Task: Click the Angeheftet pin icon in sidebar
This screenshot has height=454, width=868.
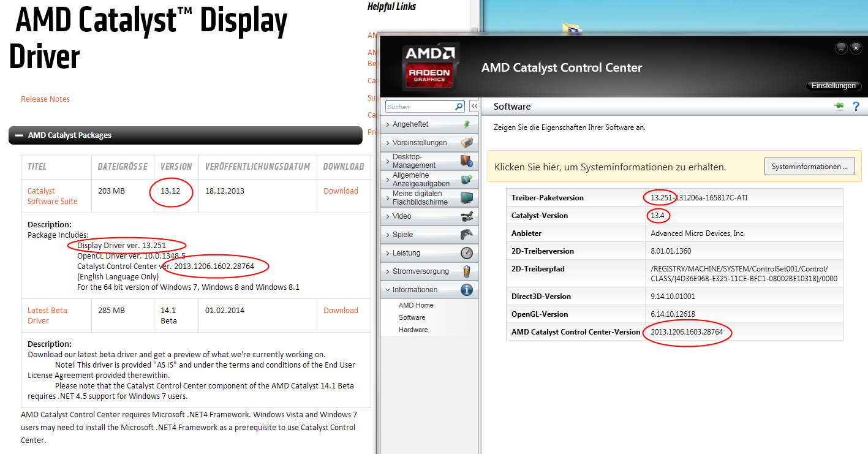Action: coord(467,124)
